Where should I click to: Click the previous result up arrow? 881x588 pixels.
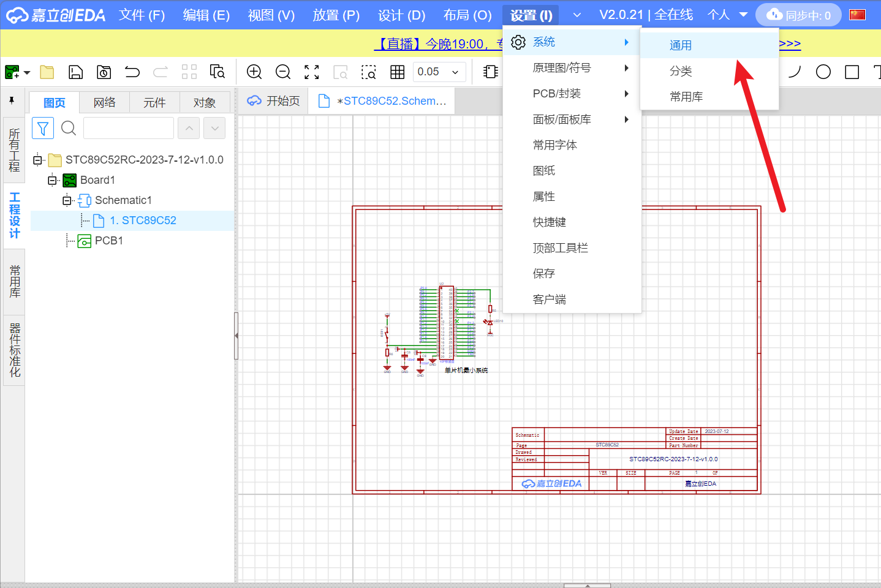click(x=189, y=128)
